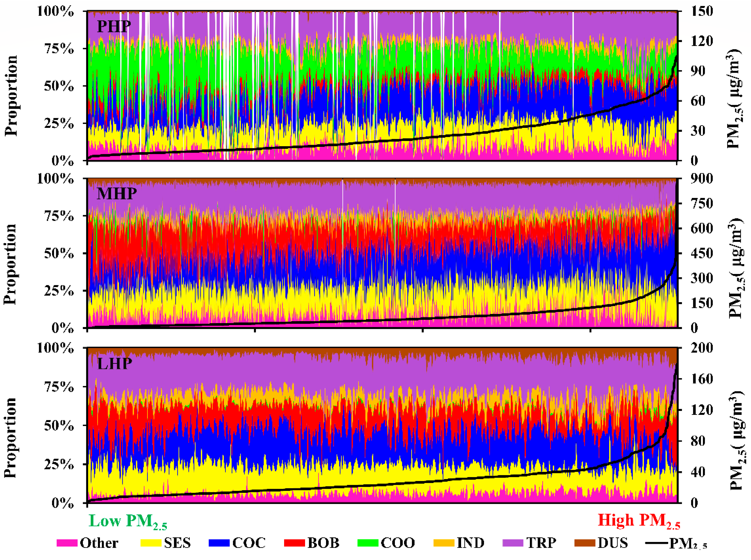Click the green Low PM2.5 text
Viewport: 751px width, 560px height.
[x=128, y=521]
